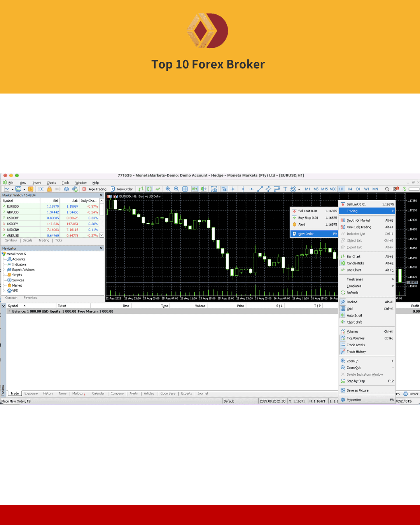Viewport: 420px width, 525px height.
Task: Open the Charts menu in menu bar
Action: pos(51,183)
